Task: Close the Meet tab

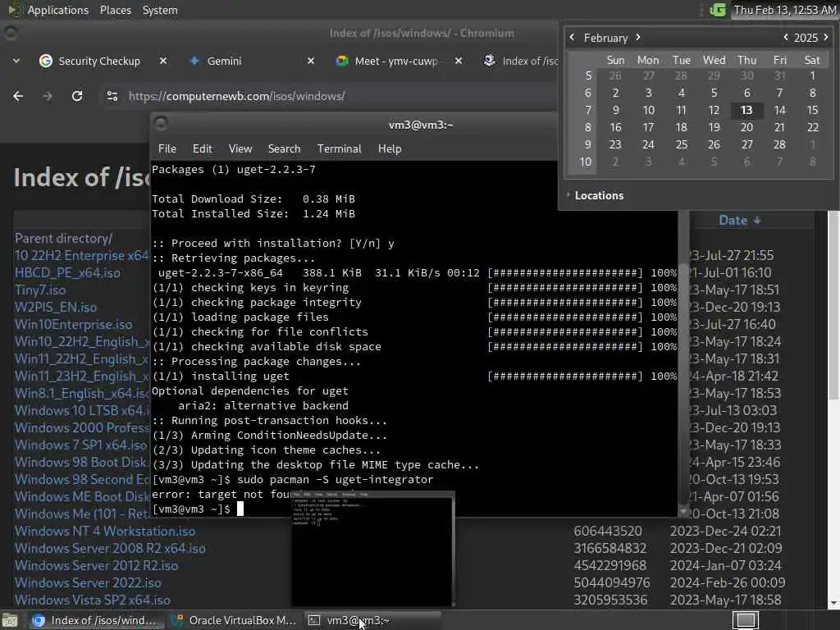Action: 459,61
